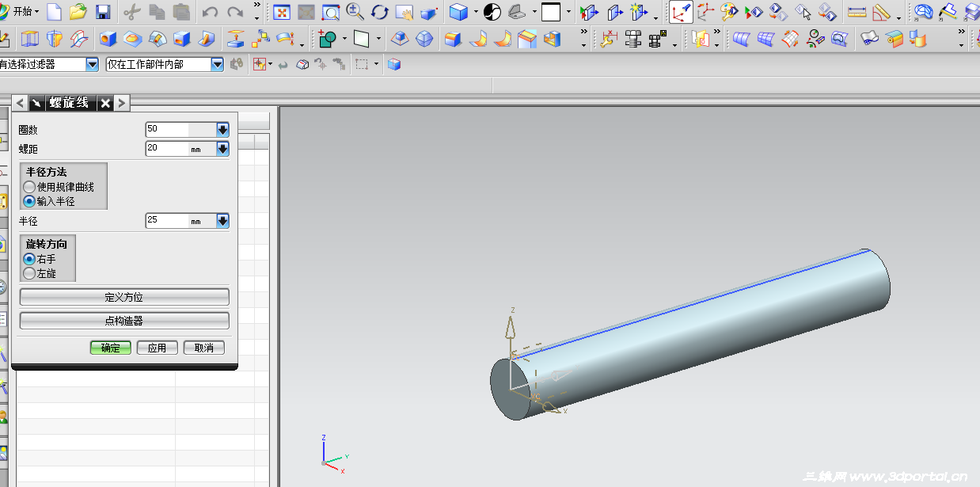
Task: Select the Revolve feature icon
Action: pyautogui.click(x=55, y=39)
